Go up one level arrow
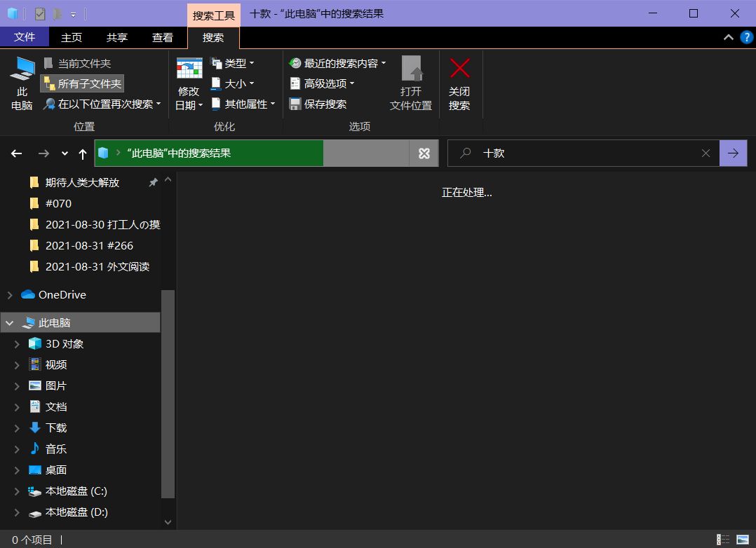 [x=83, y=153]
